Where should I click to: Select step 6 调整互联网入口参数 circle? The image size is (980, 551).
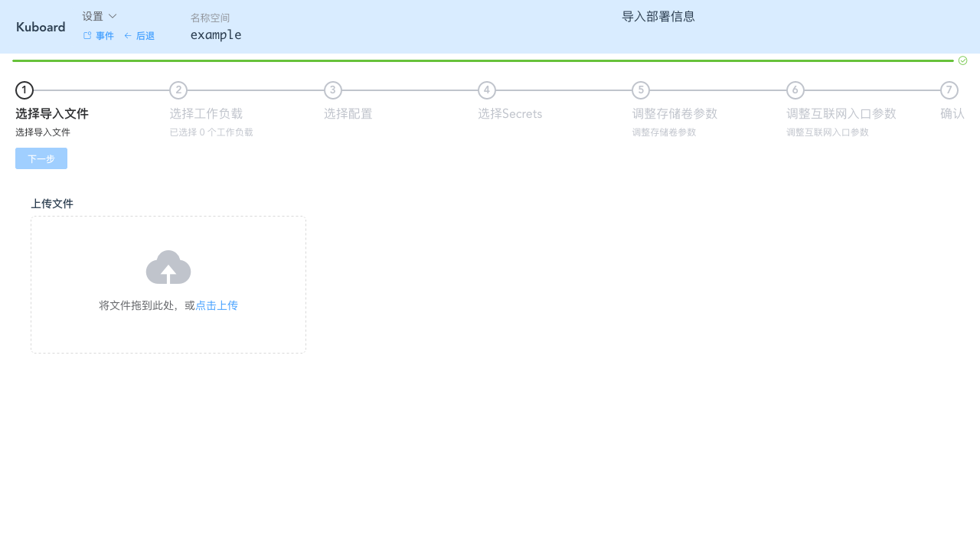[x=795, y=90]
